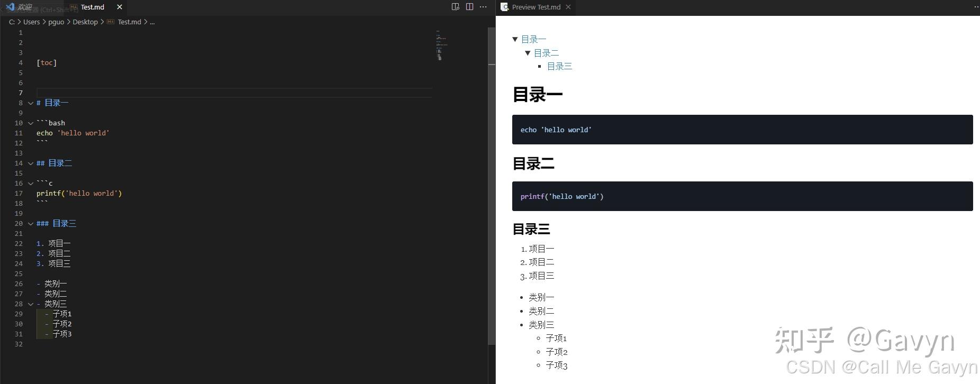Image resolution: width=980 pixels, height=384 pixels.
Task: Open preview pane more actions menu
Action: point(976,7)
